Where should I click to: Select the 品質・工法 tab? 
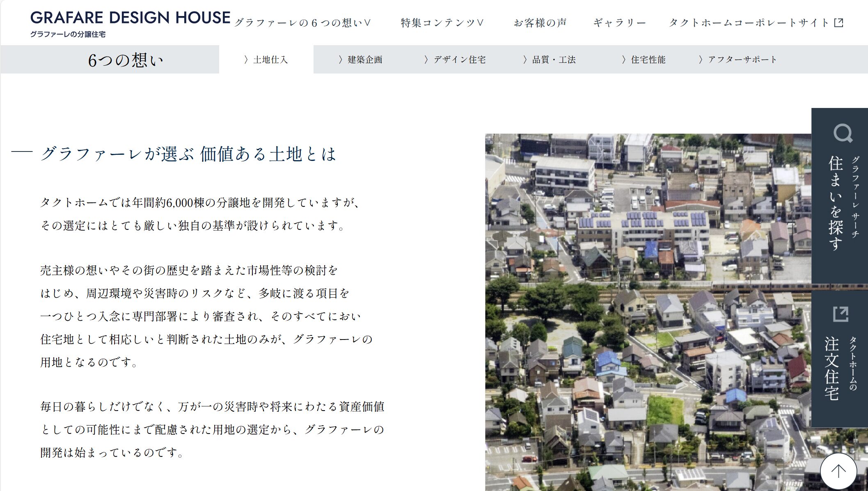(554, 60)
